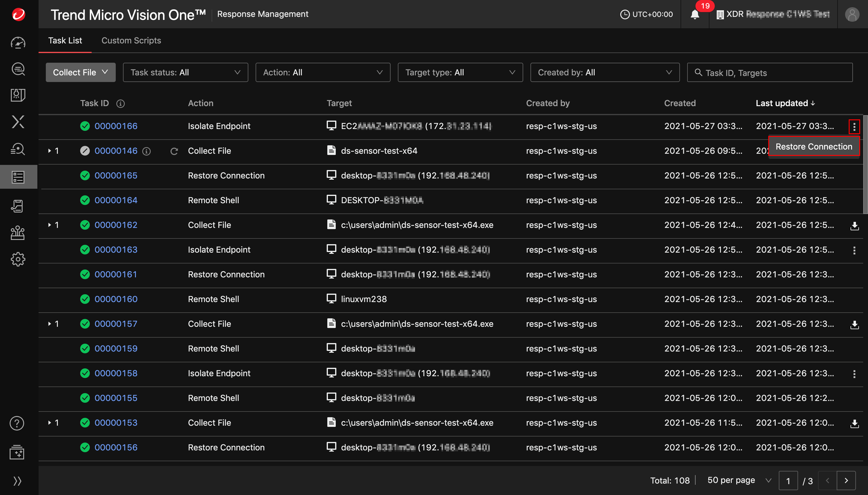This screenshot has height=495, width=868.
Task: Open Settings via the gear icon
Action: tap(18, 259)
